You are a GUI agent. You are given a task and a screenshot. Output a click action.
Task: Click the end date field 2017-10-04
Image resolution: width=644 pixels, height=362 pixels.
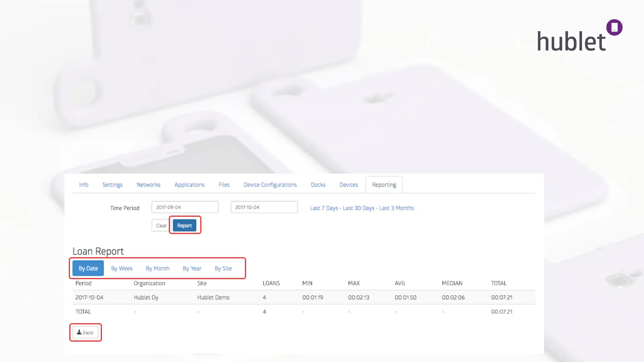point(264,207)
